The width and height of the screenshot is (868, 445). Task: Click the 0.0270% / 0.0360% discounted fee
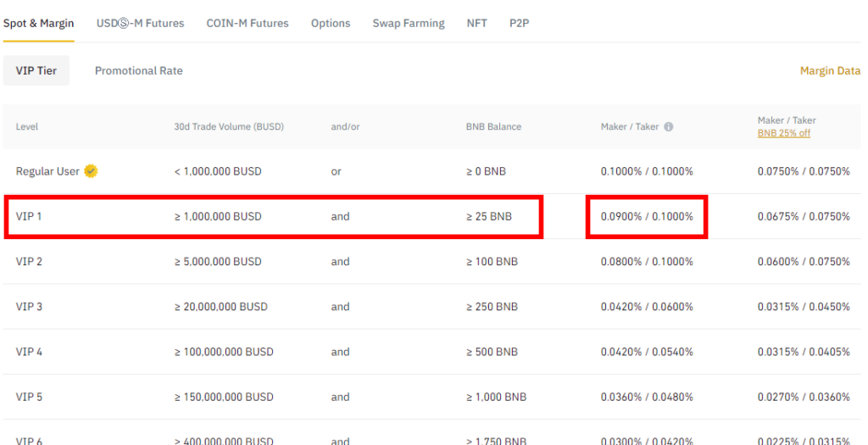[804, 398]
